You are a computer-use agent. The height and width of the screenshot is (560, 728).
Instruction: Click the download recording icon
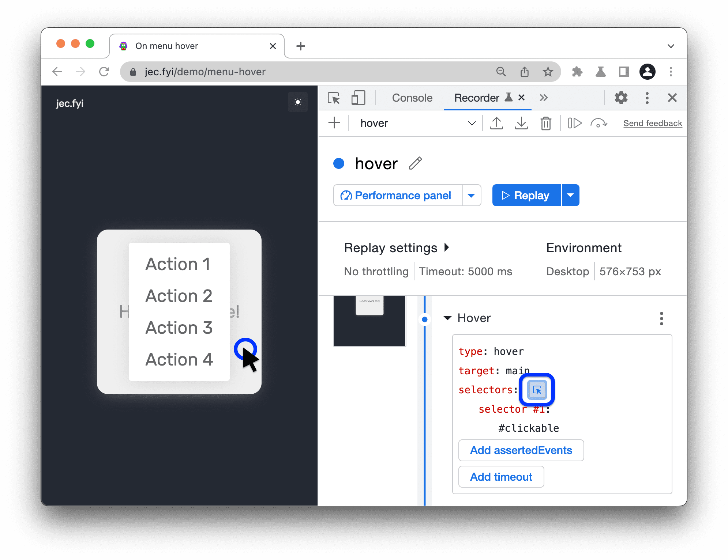[521, 123]
